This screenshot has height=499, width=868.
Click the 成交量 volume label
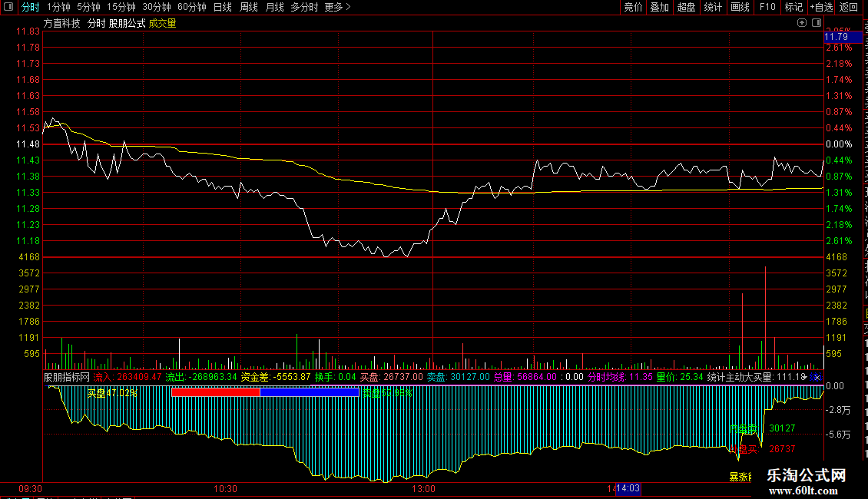pyautogui.click(x=162, y=23)
